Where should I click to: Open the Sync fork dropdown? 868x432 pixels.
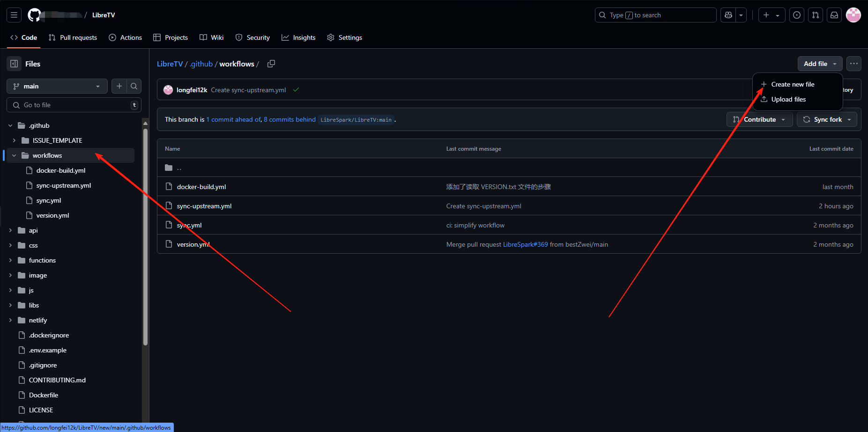pyautogui.click(x=827, y=119)
